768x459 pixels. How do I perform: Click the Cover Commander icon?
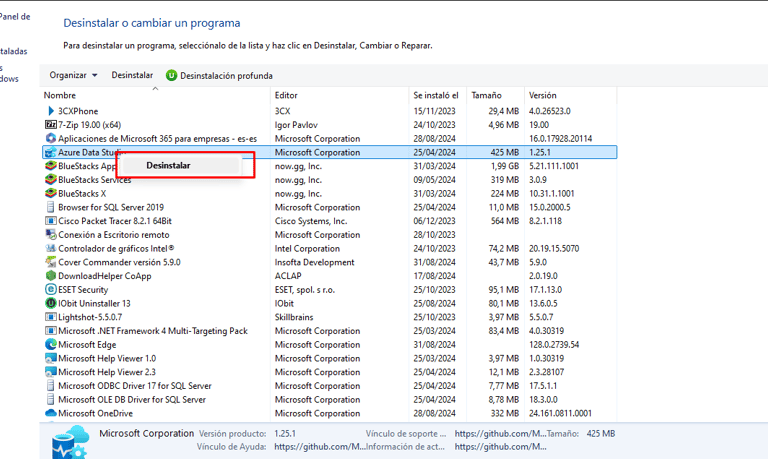tap(50, 262)
